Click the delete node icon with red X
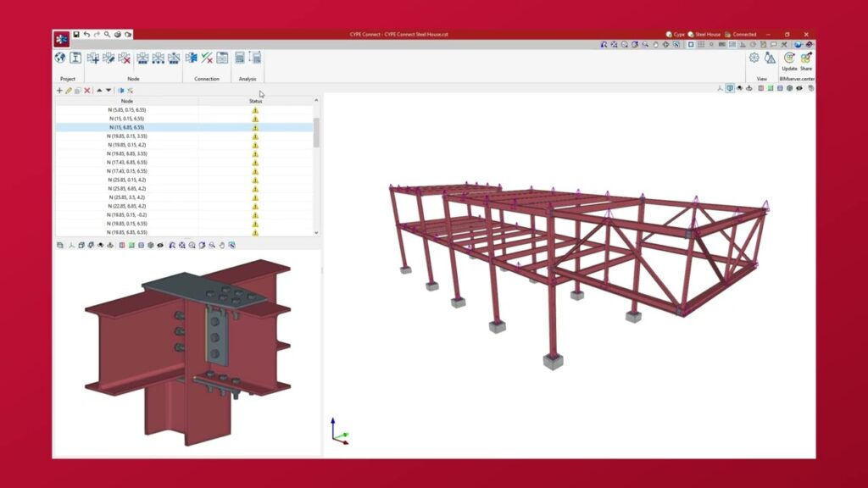 124,58
